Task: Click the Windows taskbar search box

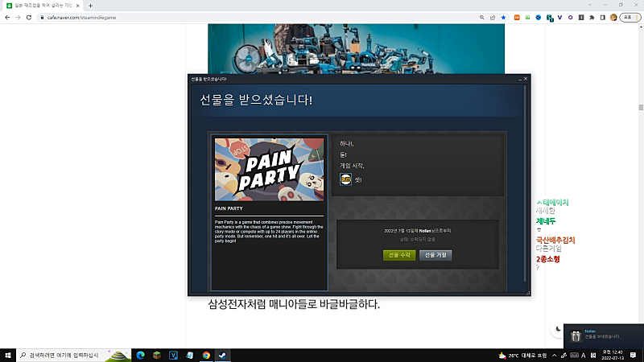Action: 74,355
